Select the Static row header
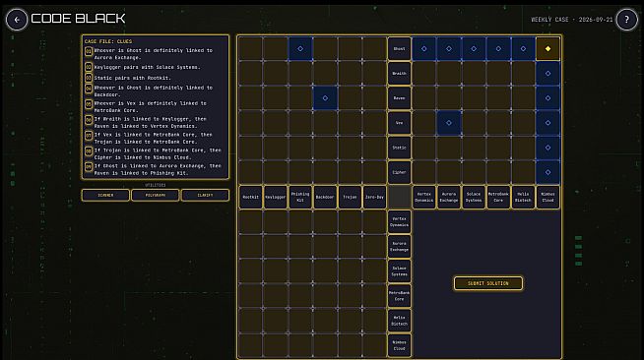The height and width of the screenshot is (360, 644). [399, 148]
